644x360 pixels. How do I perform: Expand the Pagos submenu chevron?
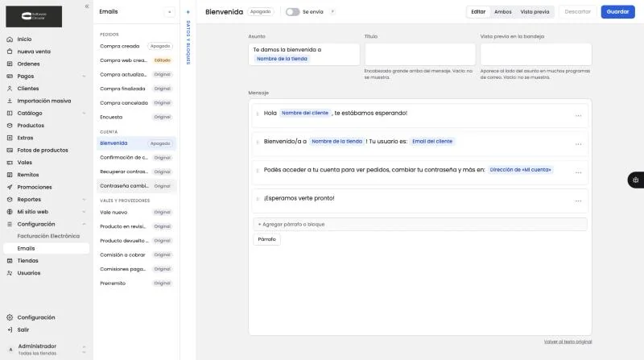click(x=84, y=76)
